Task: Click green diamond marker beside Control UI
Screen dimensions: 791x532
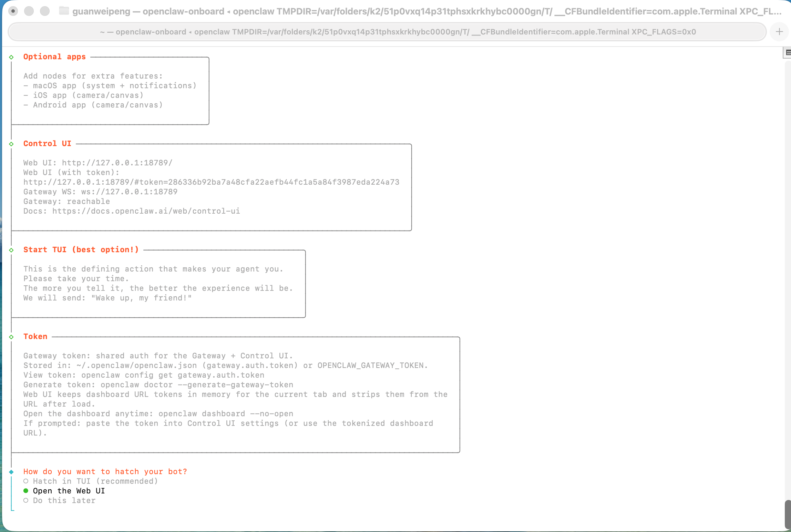Action: [x=11, y=144]
